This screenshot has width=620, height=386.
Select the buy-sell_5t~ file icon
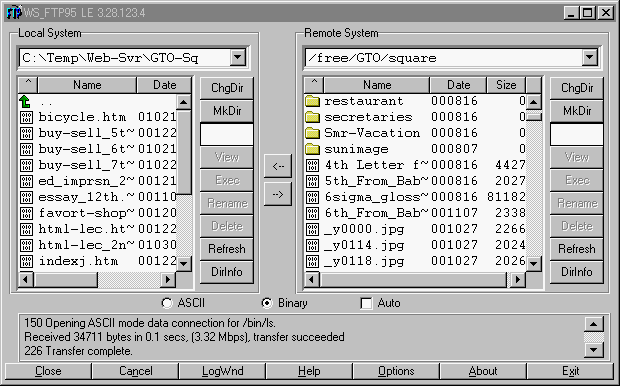[26, 133]
